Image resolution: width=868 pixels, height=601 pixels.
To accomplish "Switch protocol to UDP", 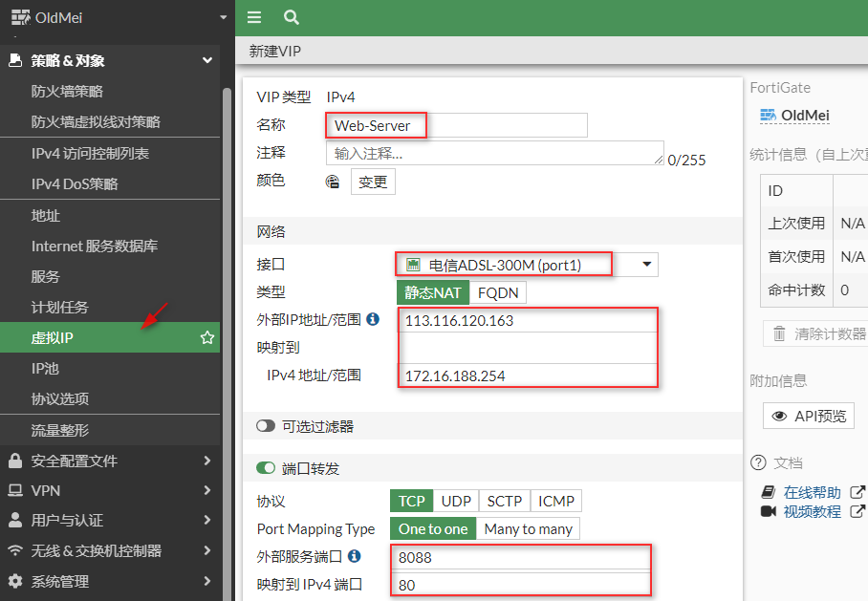I will click(x=456, y=501).
